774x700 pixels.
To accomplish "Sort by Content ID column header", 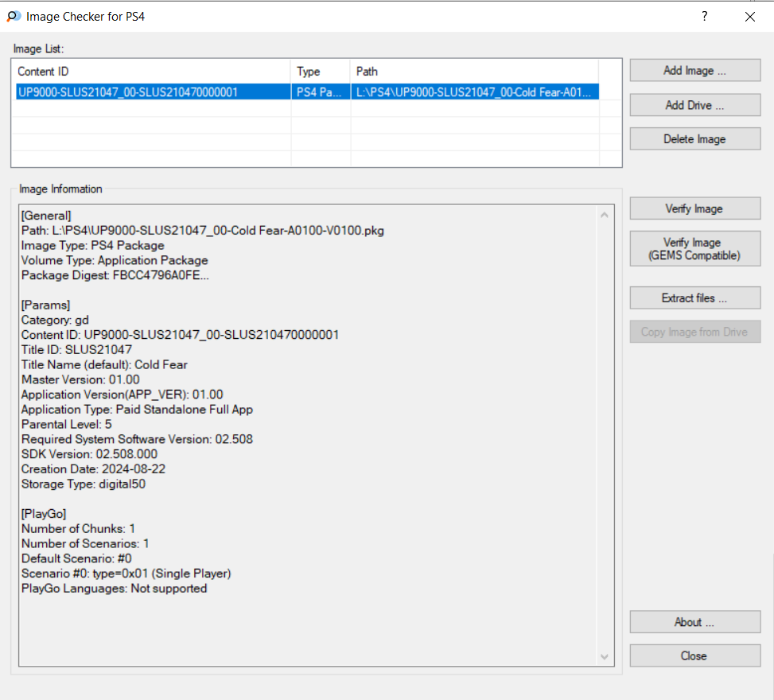I will [x=153, y=72].
